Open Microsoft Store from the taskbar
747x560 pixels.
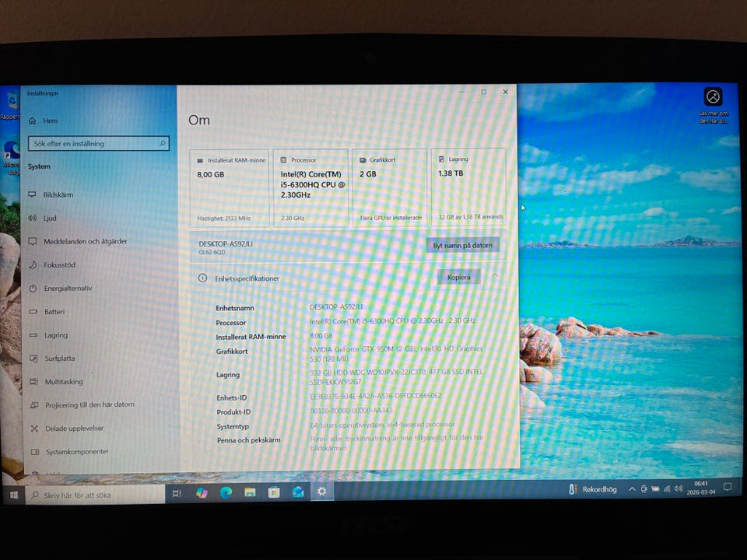tap(274, 492)
